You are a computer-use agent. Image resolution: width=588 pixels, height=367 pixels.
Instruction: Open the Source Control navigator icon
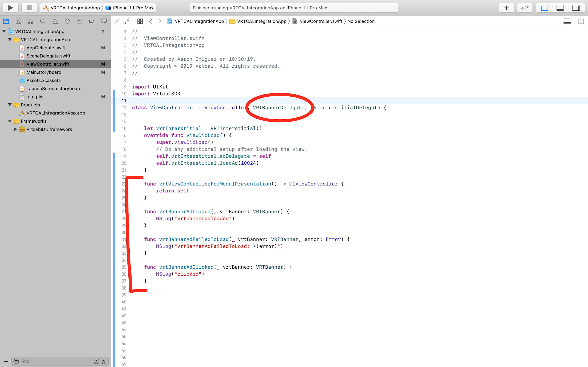(x=18, y=21)
